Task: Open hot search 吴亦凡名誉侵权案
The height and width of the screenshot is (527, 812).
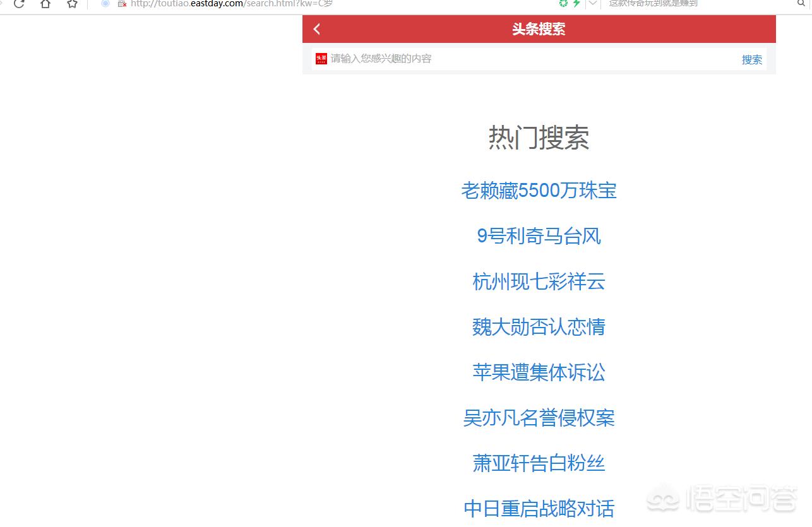Action: [539, 418]
